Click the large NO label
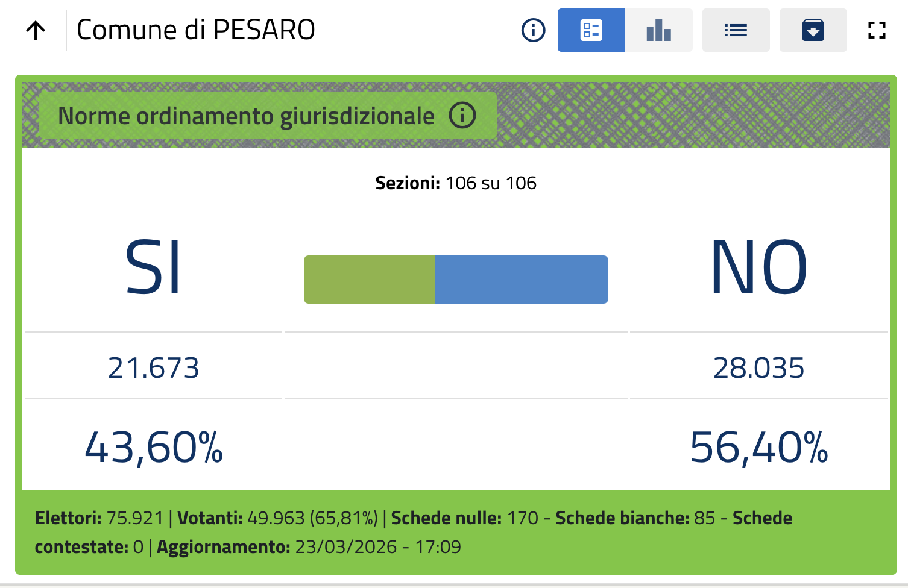 click(x=758, y=267)
